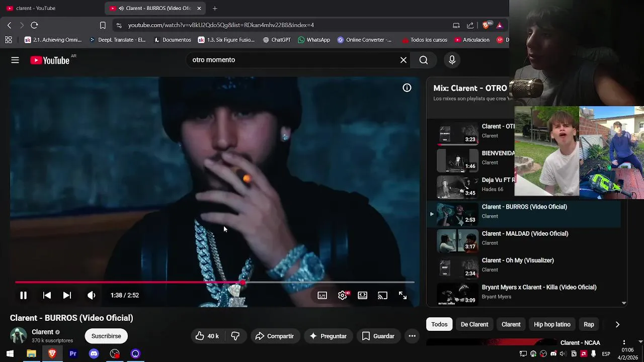The height and width of the screenshot is (362, 644).
Task: Open Premiere Pro from taskbar
Action: pyautogui.click(x=73, y=354)
